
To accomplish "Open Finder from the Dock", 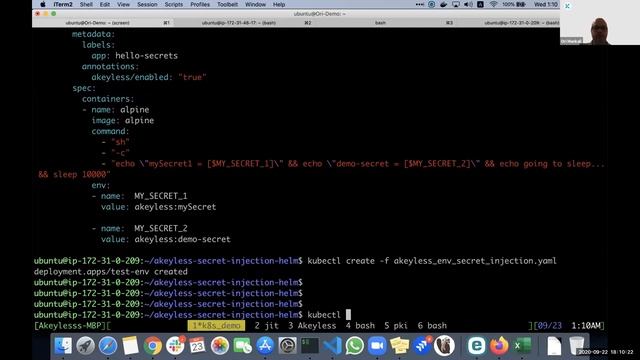I will [x=63, y=346].
